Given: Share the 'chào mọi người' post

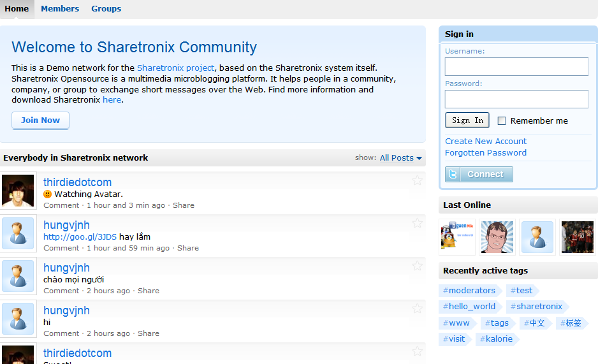Looking at the screenshot, I should pos(149,291).
